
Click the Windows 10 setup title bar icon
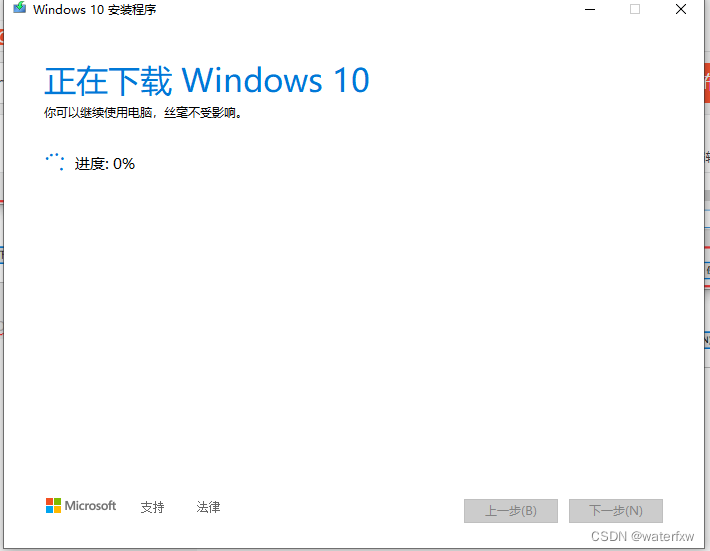point(19,8)
